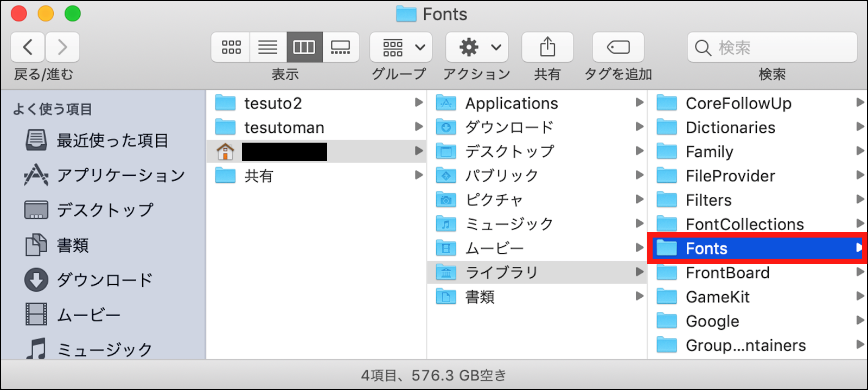
Task: Open the FontCollections folder
Action: point(744,224)
